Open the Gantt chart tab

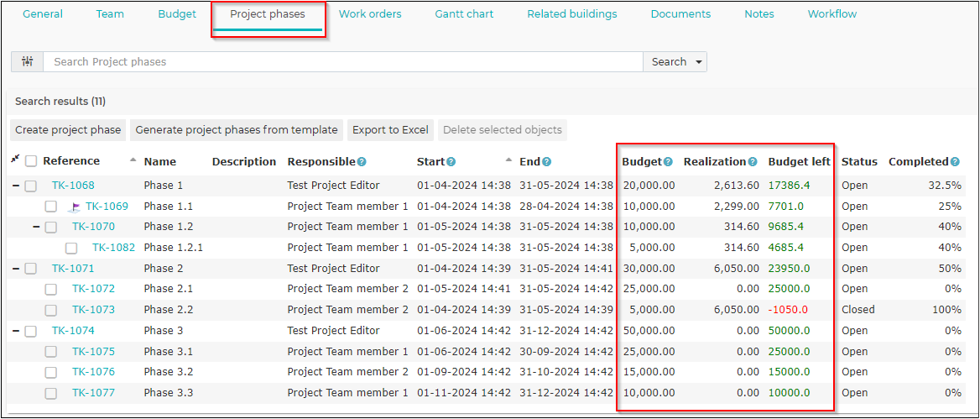(x=464, y=13)
